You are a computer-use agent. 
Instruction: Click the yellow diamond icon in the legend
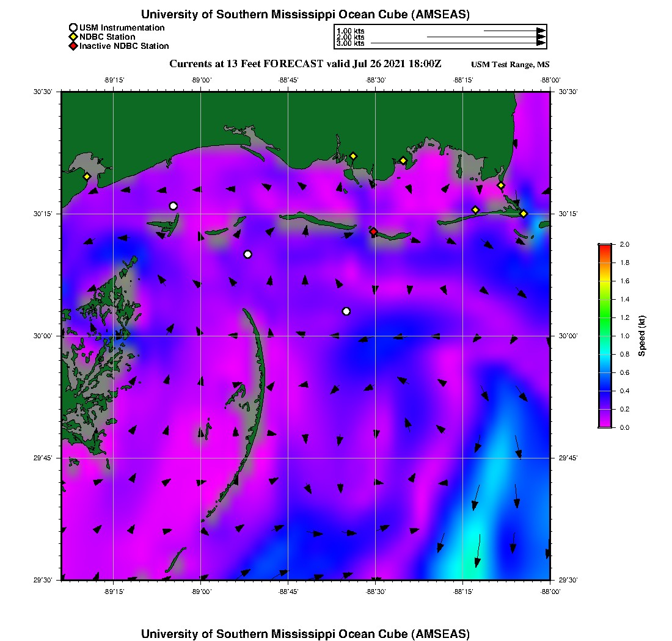tap(73, 37)
